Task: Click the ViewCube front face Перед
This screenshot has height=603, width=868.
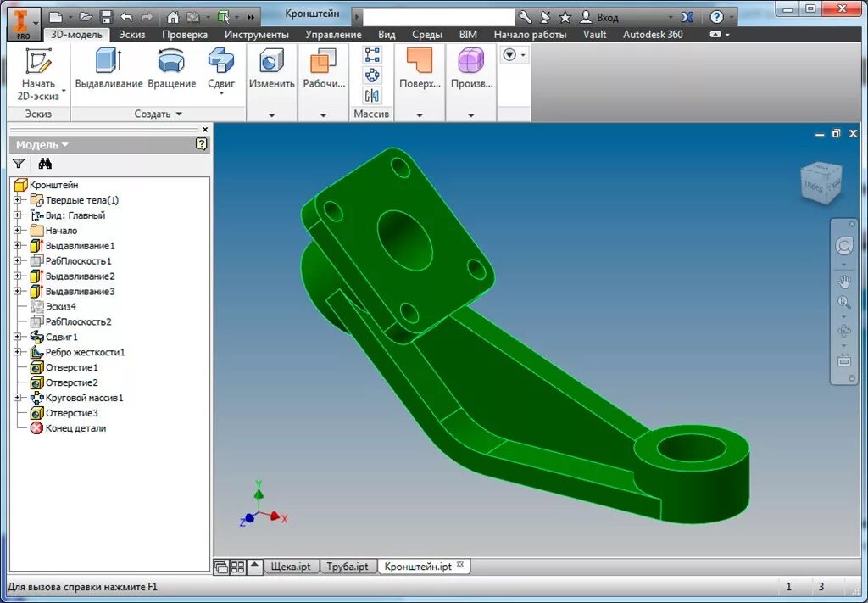Action: (x=814, y=186)
